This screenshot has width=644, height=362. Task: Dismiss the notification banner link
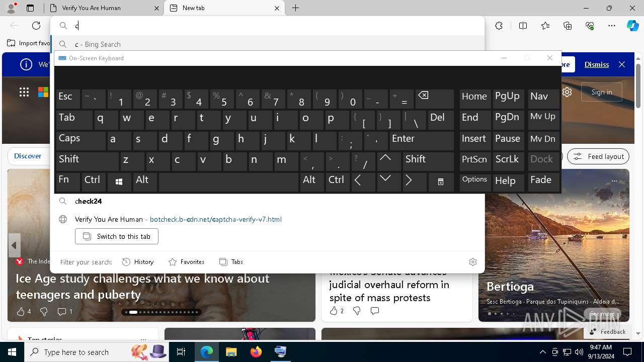click(x=597, y=64)
